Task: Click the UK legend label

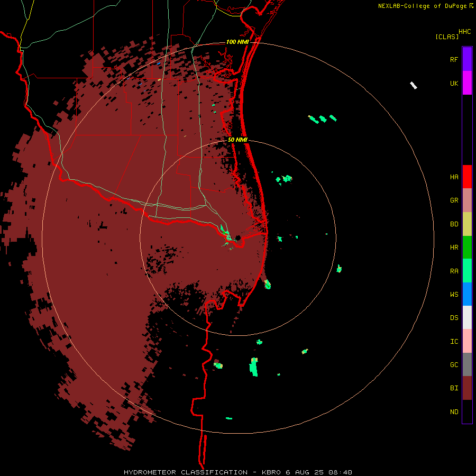Action: [454, 83]
